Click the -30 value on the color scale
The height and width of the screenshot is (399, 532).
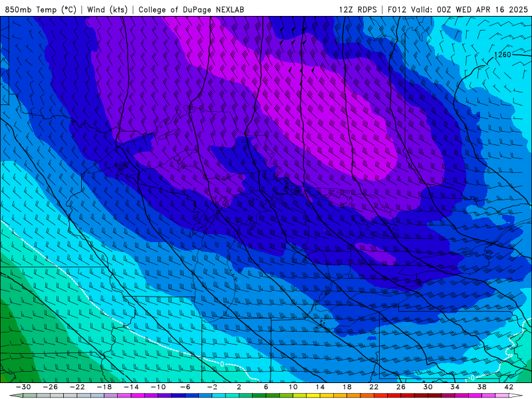pos(23,387)
